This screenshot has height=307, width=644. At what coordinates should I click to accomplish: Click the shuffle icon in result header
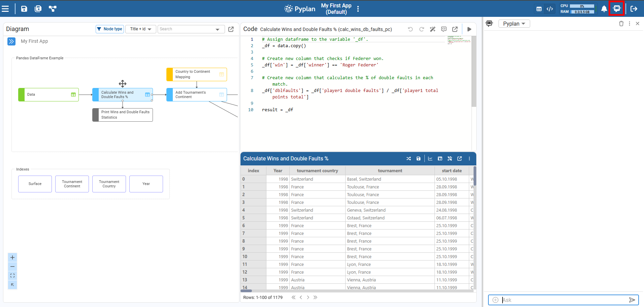click(x=409, y=159)
